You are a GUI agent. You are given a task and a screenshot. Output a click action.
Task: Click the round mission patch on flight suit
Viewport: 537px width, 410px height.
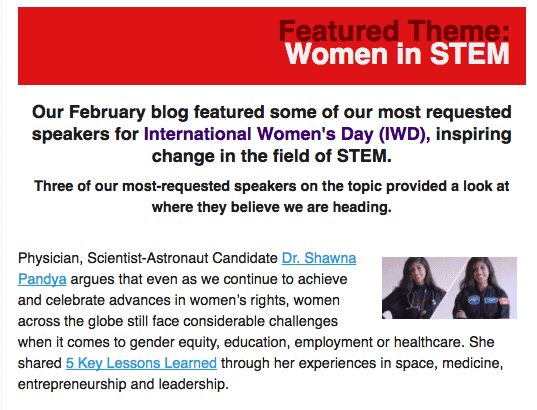point(474,300)
